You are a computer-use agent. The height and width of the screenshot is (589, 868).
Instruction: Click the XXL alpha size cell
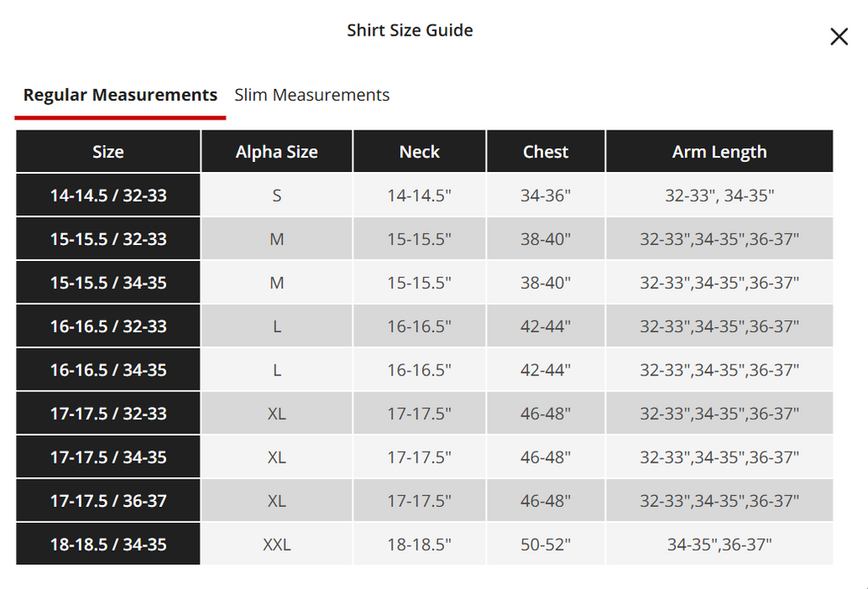point(277,544)
